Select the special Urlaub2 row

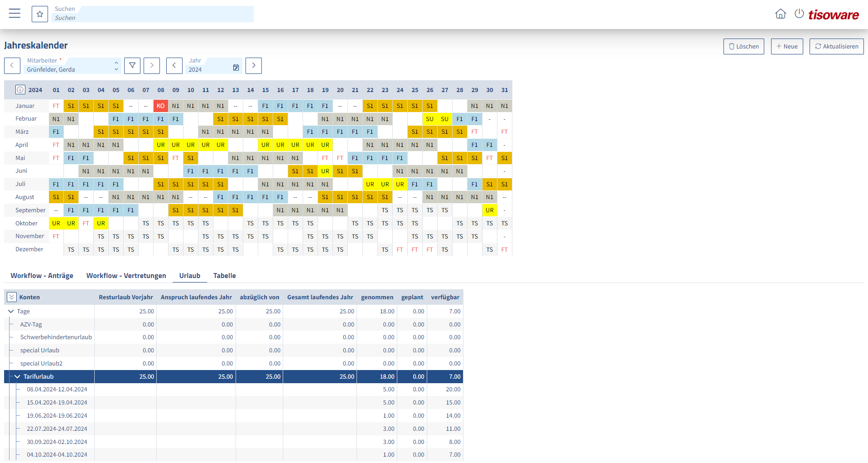[x=233, y=364]
